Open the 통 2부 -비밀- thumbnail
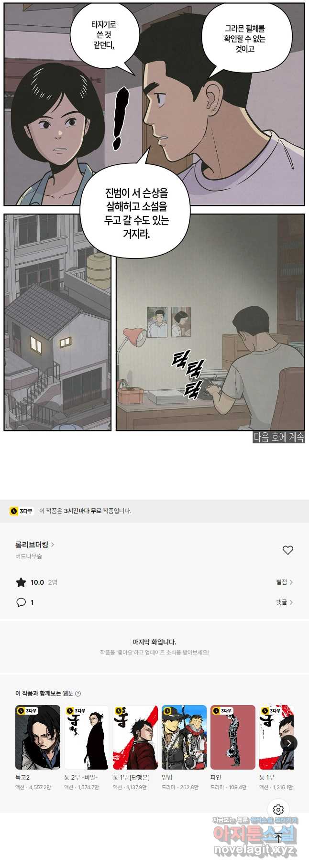This screenshot has width=309, height=868. 87,737
